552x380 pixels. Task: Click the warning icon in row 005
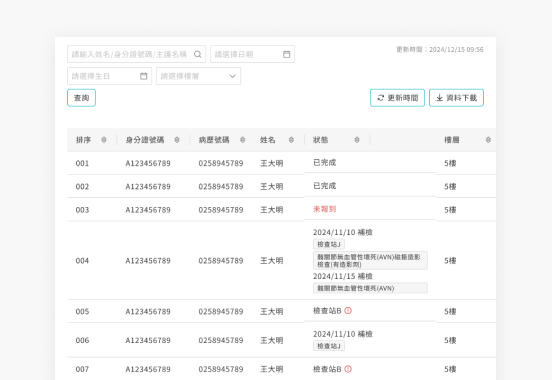(x=348, y=311)
